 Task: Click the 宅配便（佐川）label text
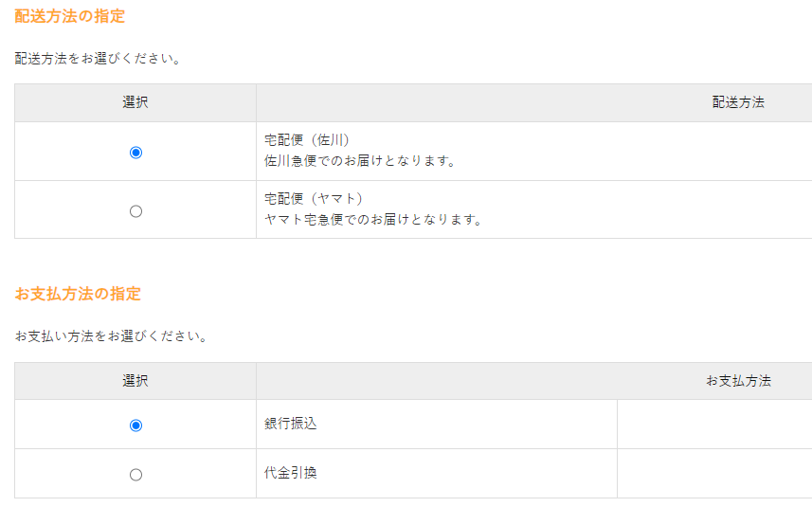point(300,140)
